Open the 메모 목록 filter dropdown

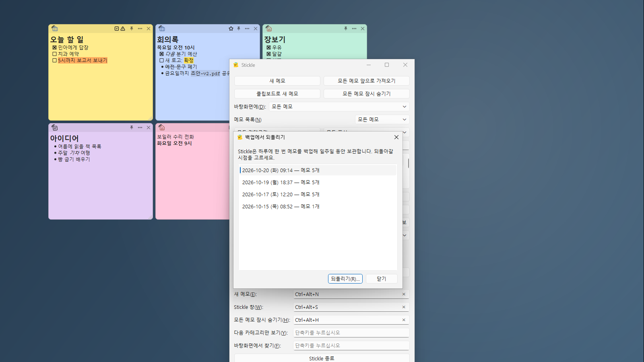(382, 119)
